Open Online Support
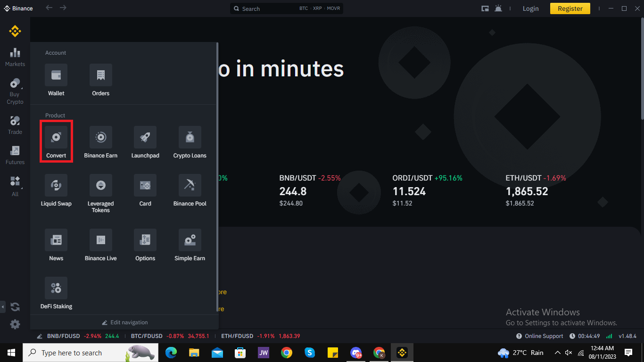The height and width of the screenshot is (362, 644). coord(540,336)
